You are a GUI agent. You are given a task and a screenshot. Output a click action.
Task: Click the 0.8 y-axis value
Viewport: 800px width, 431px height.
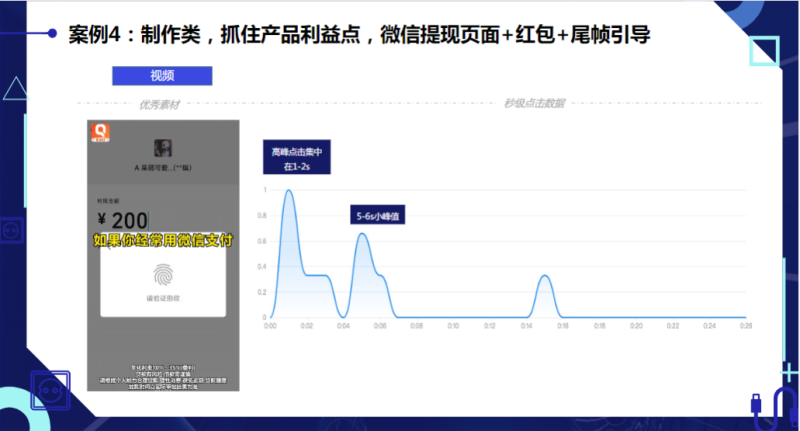[262, 216]
